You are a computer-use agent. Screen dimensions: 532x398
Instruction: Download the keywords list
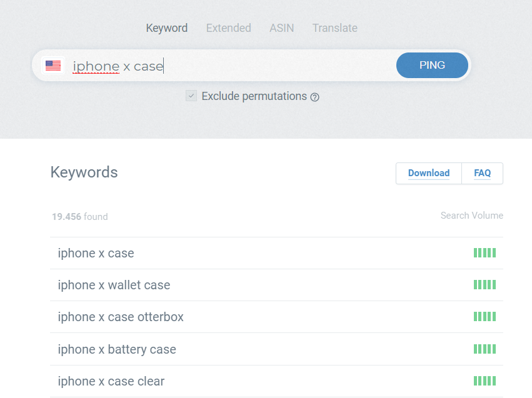pyautogui.click(x=428, y=173)
